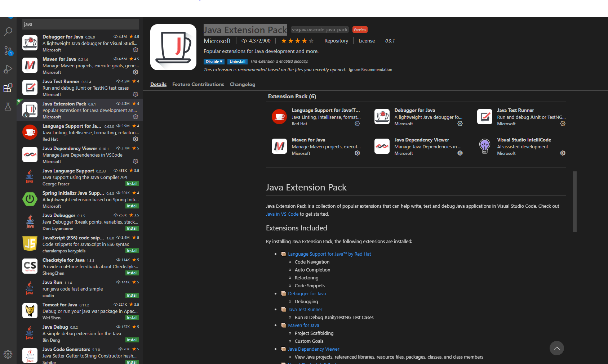Open the Java Dependency Viewer readme link

pyautogui.click(x=314, y=349)
